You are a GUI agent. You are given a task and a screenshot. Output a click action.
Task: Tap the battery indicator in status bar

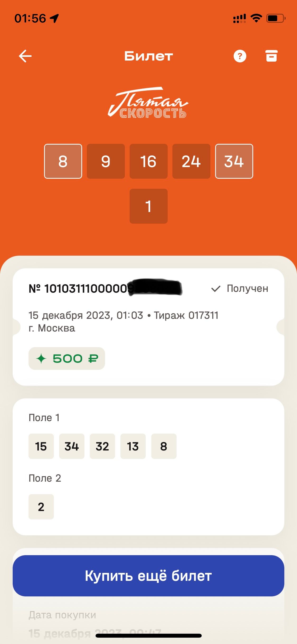tap(276, 18)
